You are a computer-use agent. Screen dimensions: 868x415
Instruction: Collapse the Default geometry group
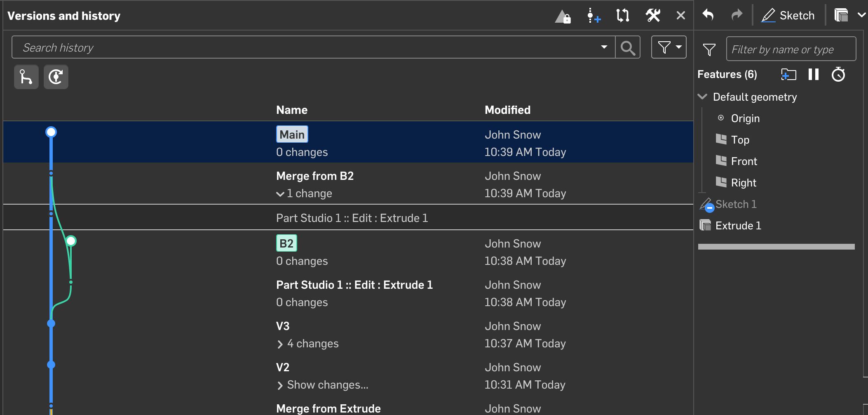click(702, 97)
